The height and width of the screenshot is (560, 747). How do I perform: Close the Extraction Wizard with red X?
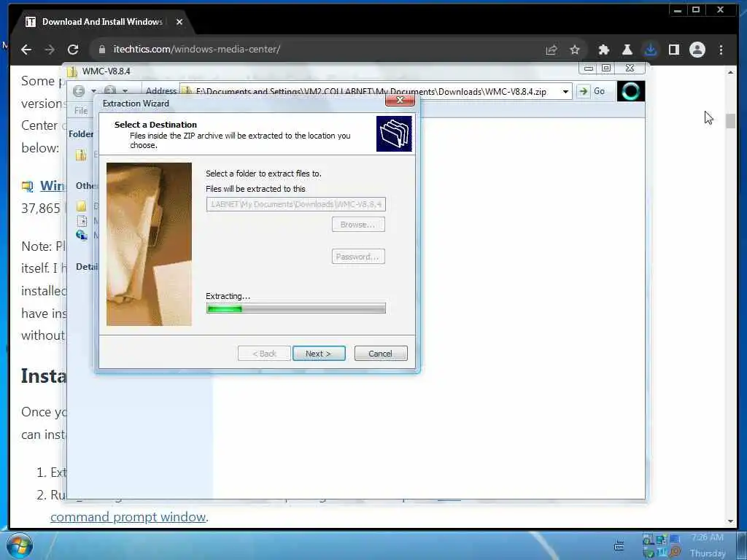point(400,100)
